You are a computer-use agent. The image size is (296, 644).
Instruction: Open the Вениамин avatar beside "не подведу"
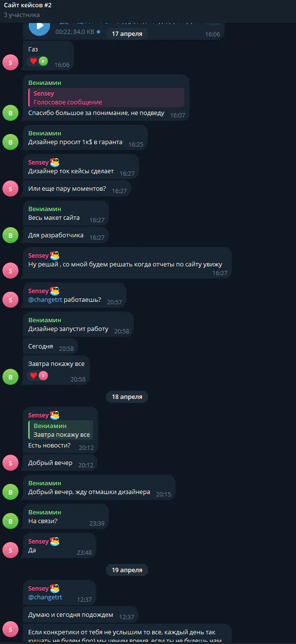[10, 113]
